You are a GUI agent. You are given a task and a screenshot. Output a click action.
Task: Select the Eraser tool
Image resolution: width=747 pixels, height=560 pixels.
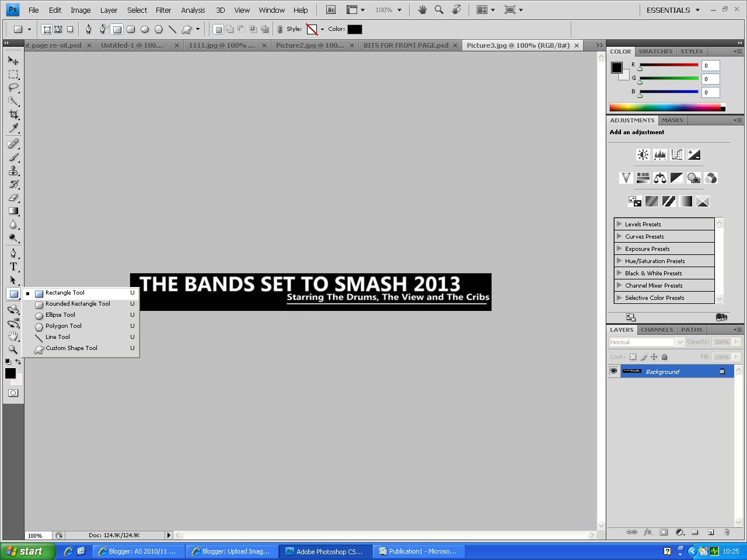pyautogui.click(x=13, y=198)
